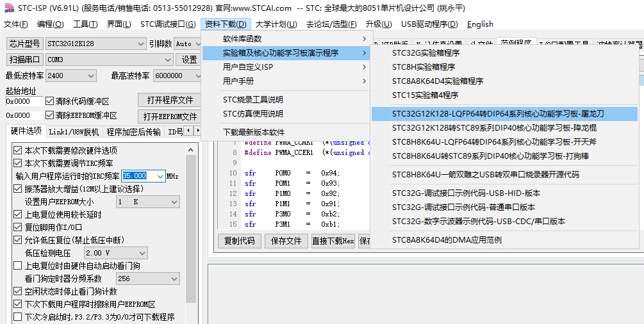Screen dimensions: 644x324
Task: Toggle 本次下载需要调节IRC频率 checkbox
Action: [x=18, y=163]
